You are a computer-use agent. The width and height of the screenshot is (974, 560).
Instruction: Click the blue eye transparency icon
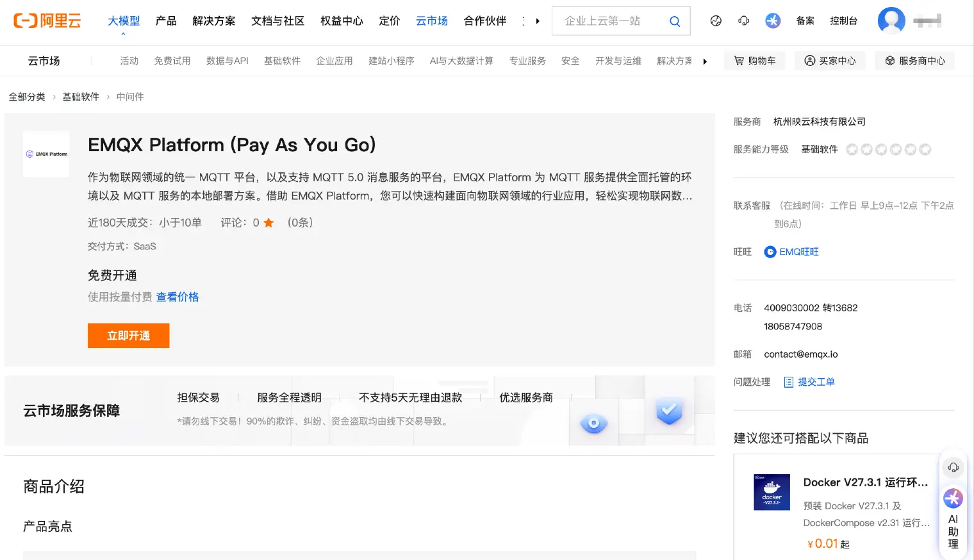coord(593,423)
